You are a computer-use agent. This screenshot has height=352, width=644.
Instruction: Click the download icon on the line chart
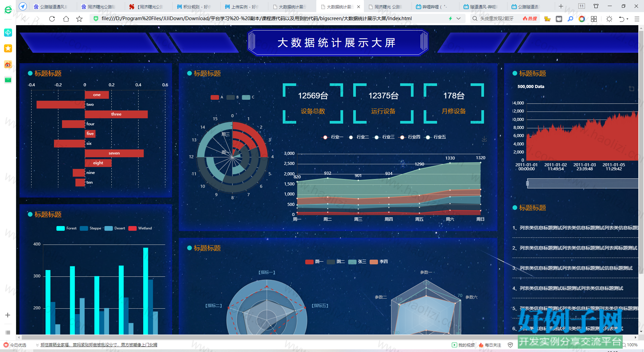[484, 139]
